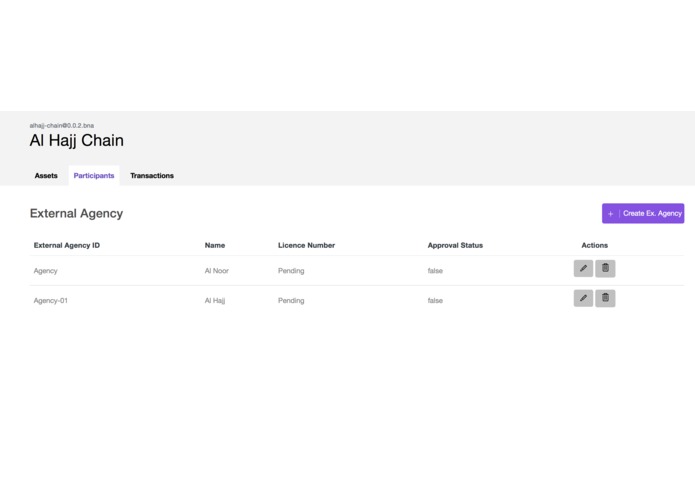Click the Licence Number column header

tap(306, 245)
